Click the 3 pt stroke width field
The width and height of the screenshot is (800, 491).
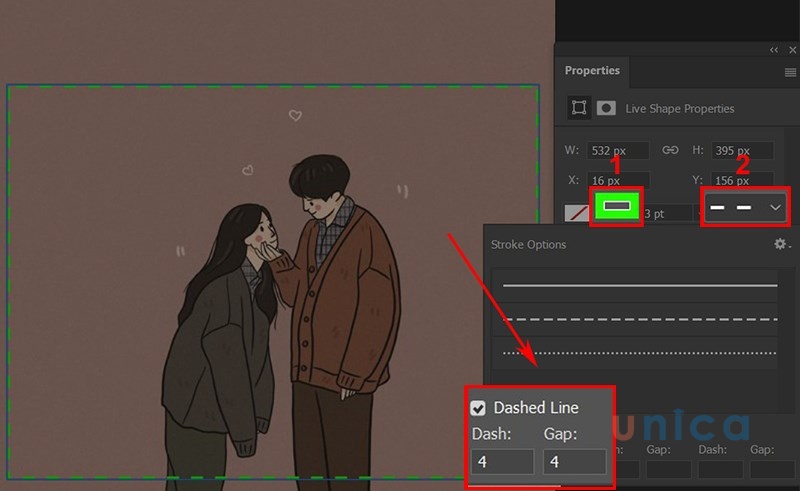(666, 213)
